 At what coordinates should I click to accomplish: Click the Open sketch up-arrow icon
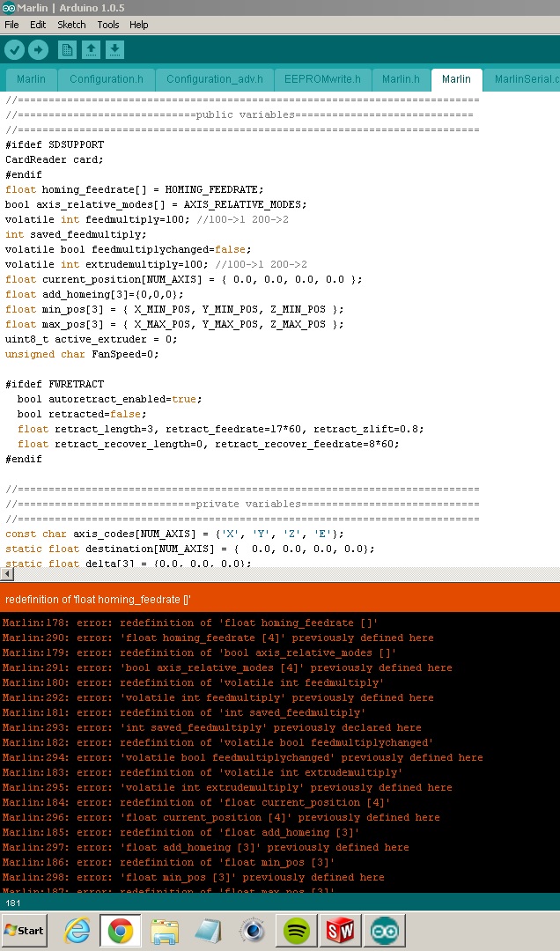click(x=92, y=50)
